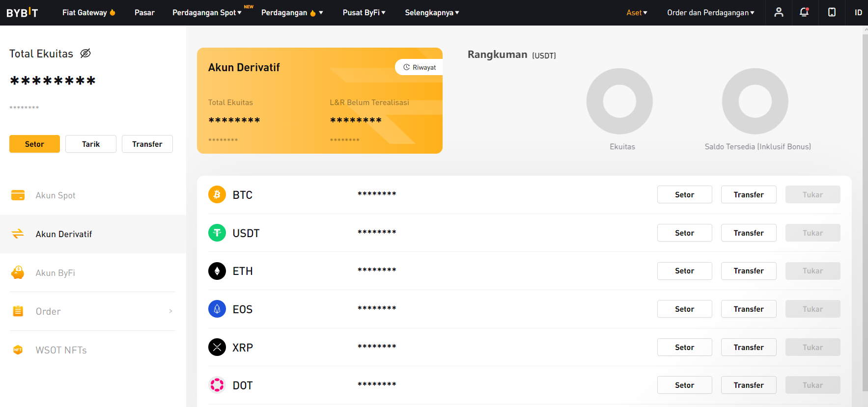Screen dimensions: 868x407
Task: Click the mobile app download icon
Action: point(832,12)
